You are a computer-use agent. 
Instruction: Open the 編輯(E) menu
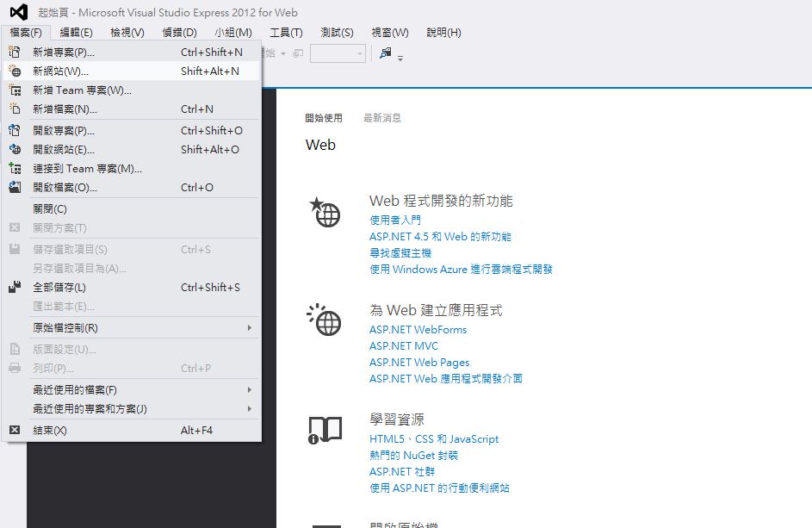tap(76, 32)
